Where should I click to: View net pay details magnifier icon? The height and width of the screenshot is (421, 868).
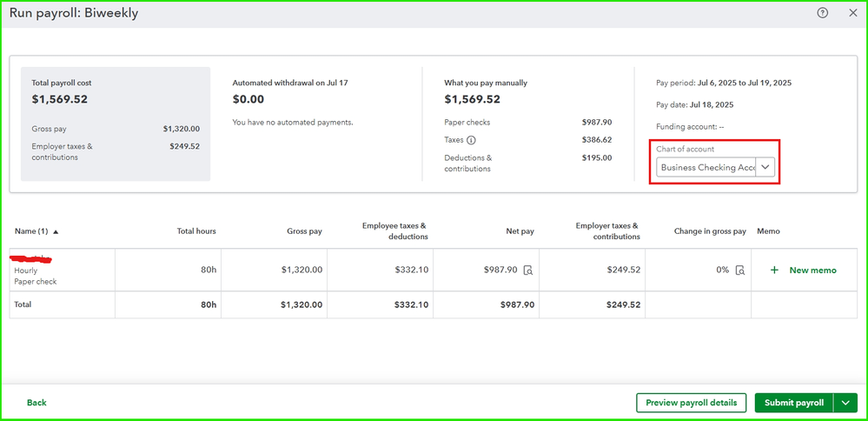[527, 271]
